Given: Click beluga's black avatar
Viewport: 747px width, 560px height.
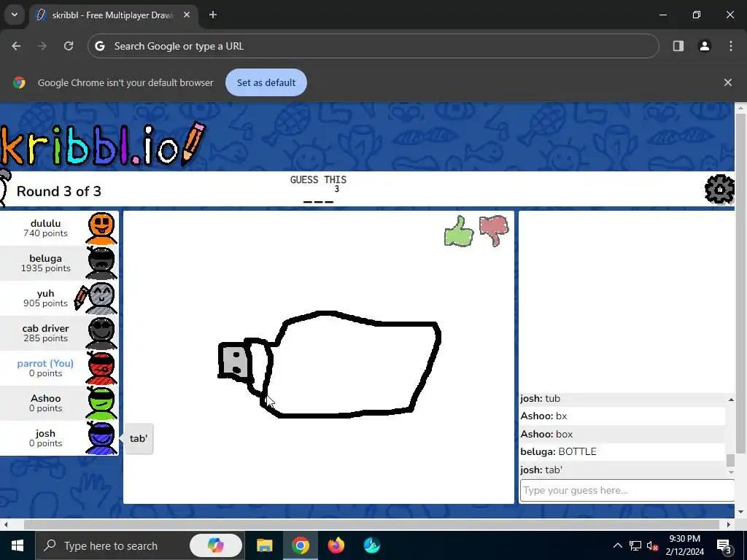Looking at the screenshot, I should click(x=101, y=262).
